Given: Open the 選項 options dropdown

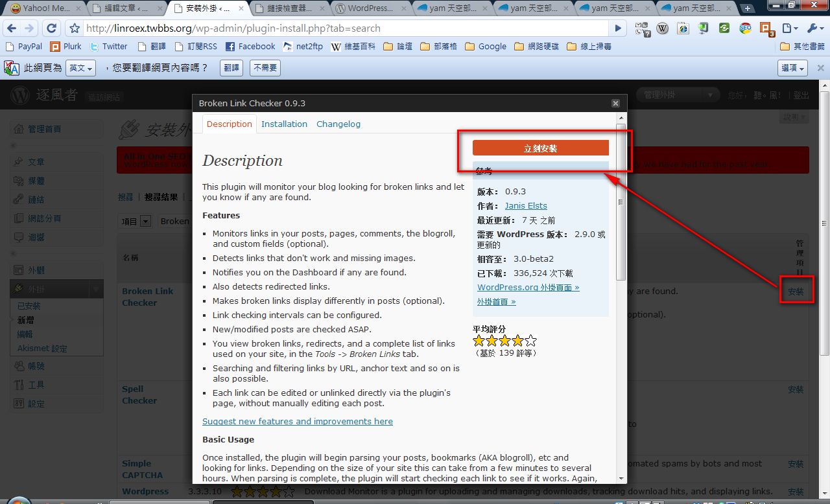Looking at the screenshot, I should coord(792,68).
